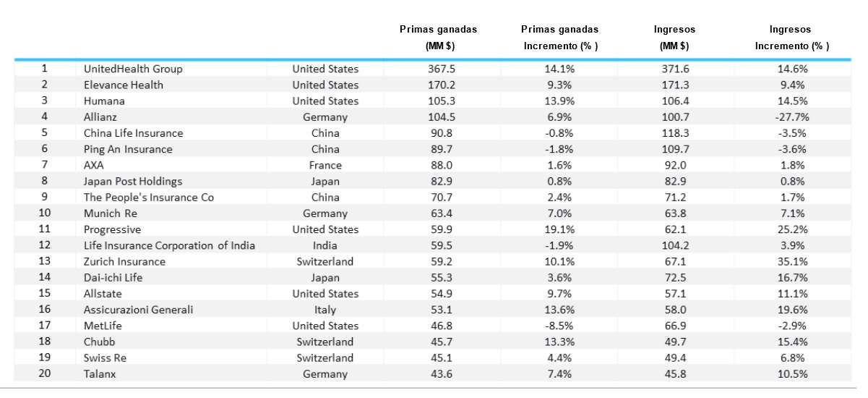
Task: Select the Elevance Health row name
Action: pyautogui.click(x=124, y=85)
